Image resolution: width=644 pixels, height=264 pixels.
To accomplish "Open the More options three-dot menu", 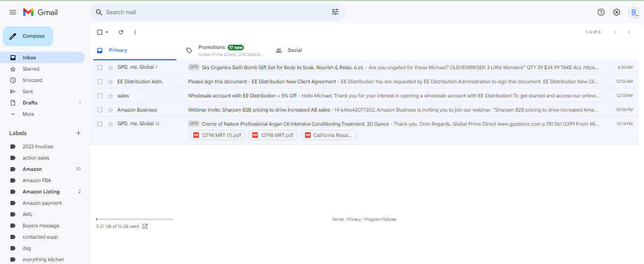I will pyautogui.click(x=135, y=32).
